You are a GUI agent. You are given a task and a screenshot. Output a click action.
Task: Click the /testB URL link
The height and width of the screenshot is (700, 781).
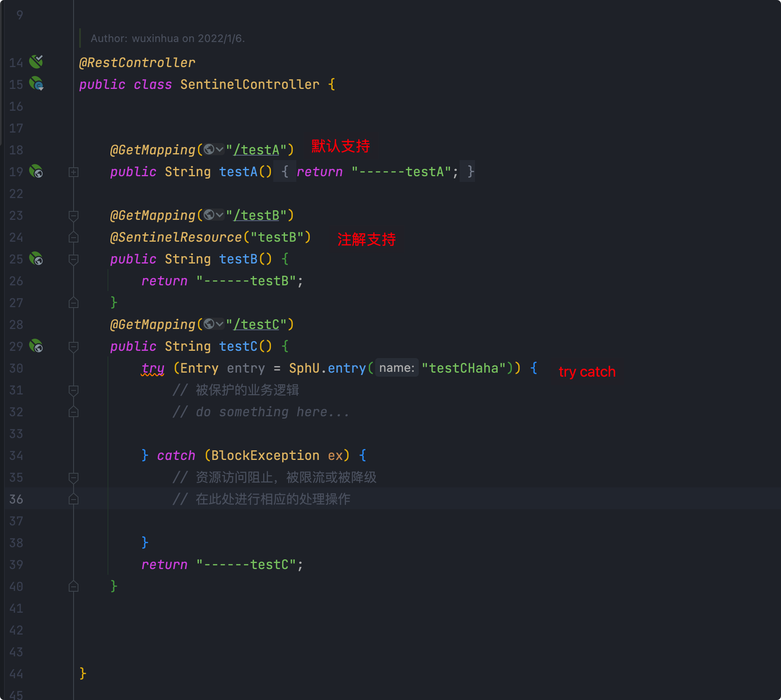pos(257,215)
